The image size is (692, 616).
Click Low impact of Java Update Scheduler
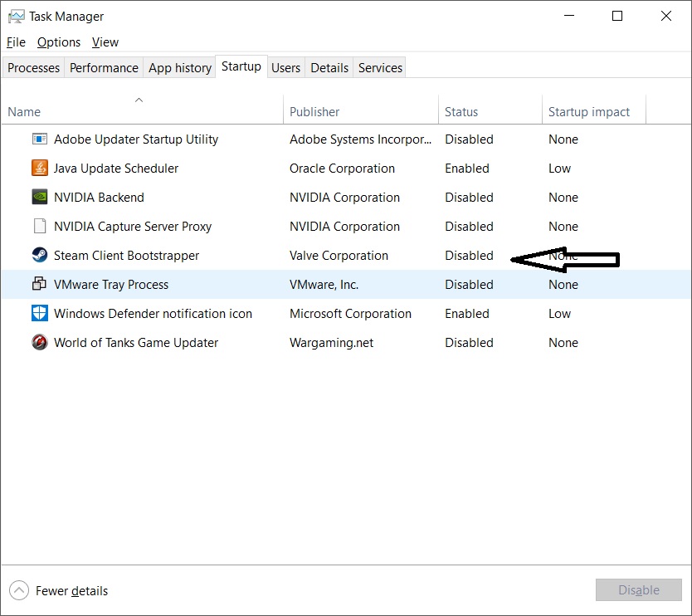(559, 169)
